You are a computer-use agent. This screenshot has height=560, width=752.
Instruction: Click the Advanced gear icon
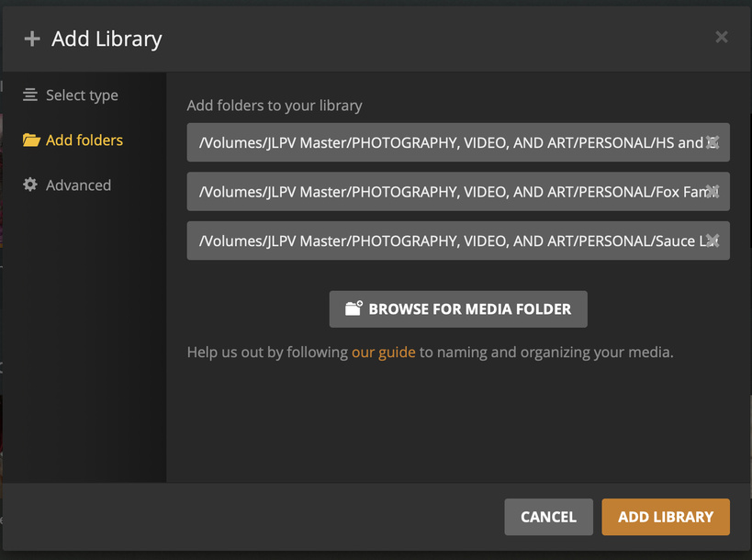pos(31,185)
